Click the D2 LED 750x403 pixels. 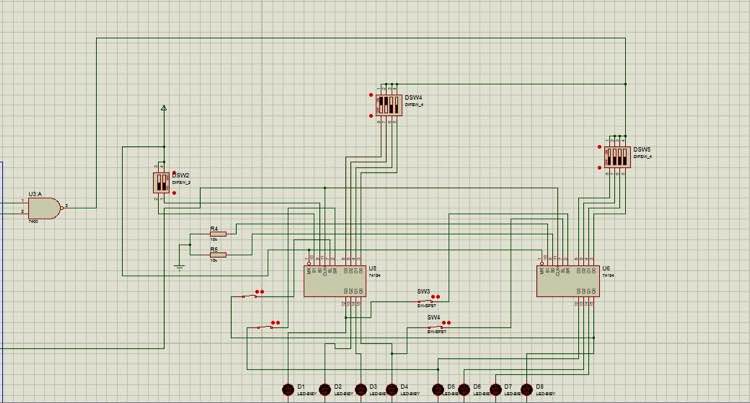click(325, 390)
